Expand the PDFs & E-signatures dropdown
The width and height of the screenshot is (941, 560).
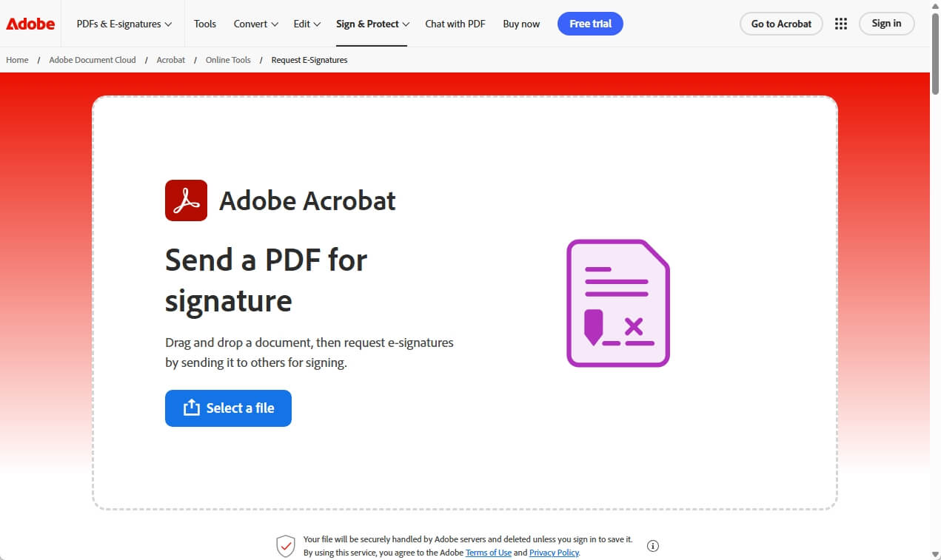pyautogui.click(x=124, y=24)
